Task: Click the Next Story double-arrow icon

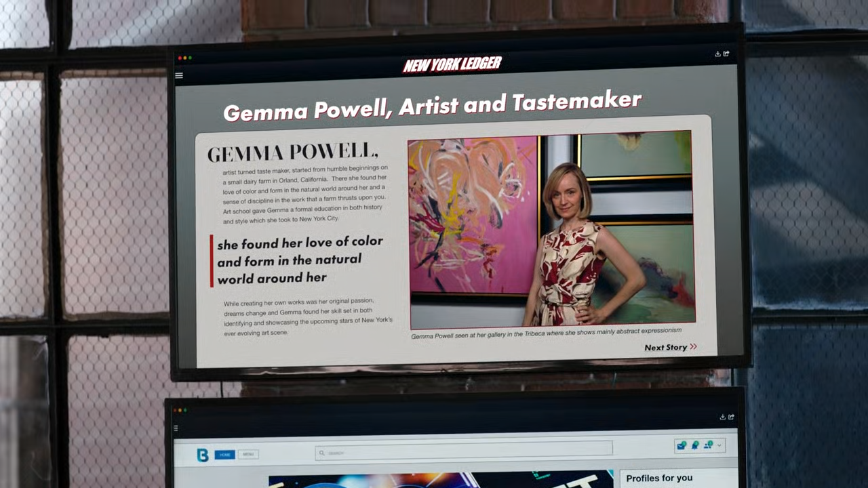Action: [693, 347]
